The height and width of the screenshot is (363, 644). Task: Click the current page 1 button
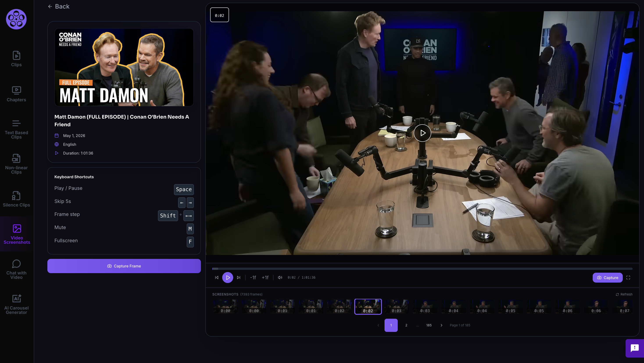coord(391,325)
